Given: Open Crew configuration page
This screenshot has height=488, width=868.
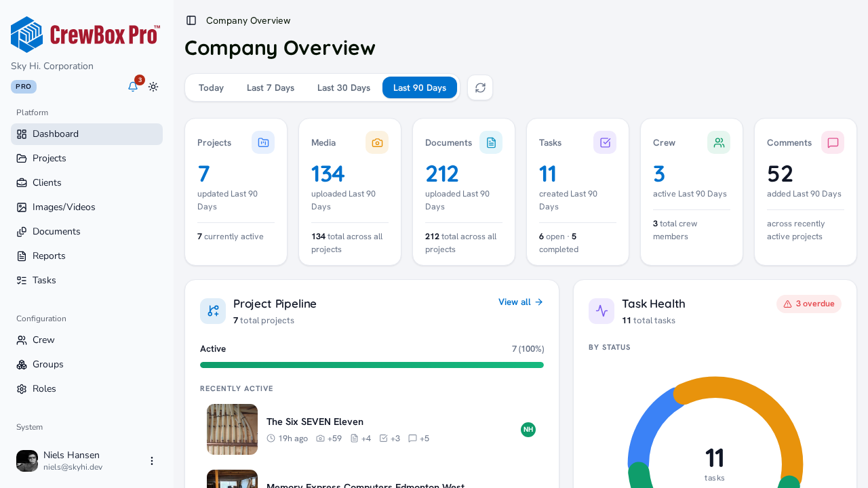Looking at the screenshot, I should coord(87,340).
